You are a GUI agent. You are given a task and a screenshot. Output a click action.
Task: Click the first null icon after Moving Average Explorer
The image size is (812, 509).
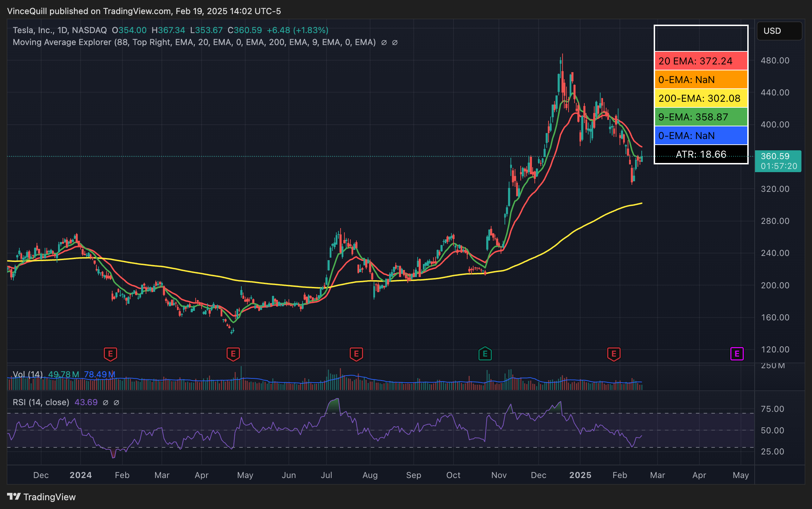[x=384, y=43]
